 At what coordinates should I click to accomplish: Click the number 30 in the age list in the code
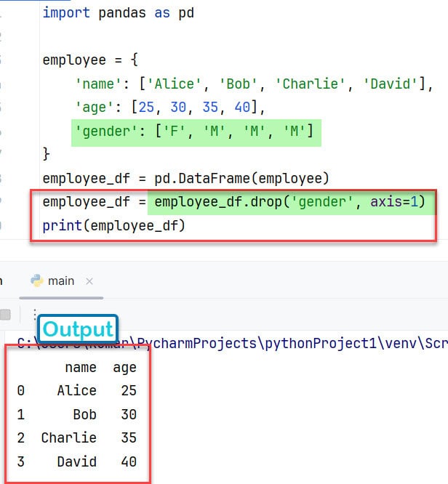tap(178, 108)
